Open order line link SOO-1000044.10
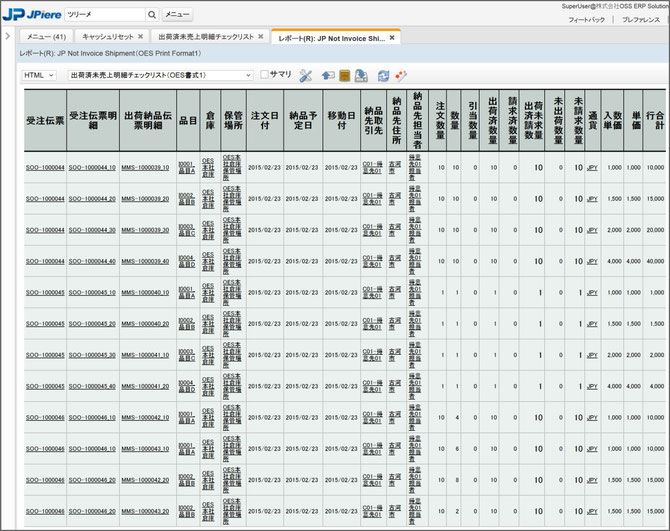The image size is (670, 531). 92,167
